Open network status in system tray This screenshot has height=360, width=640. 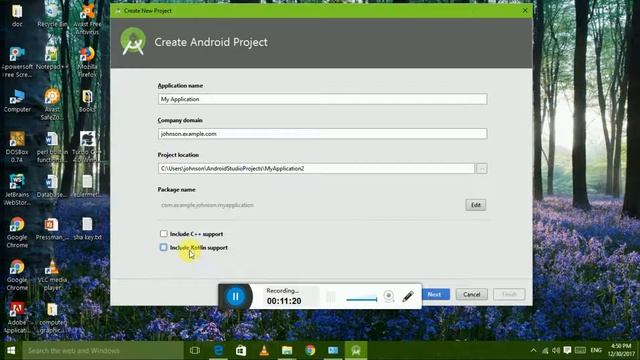point(545,350)
